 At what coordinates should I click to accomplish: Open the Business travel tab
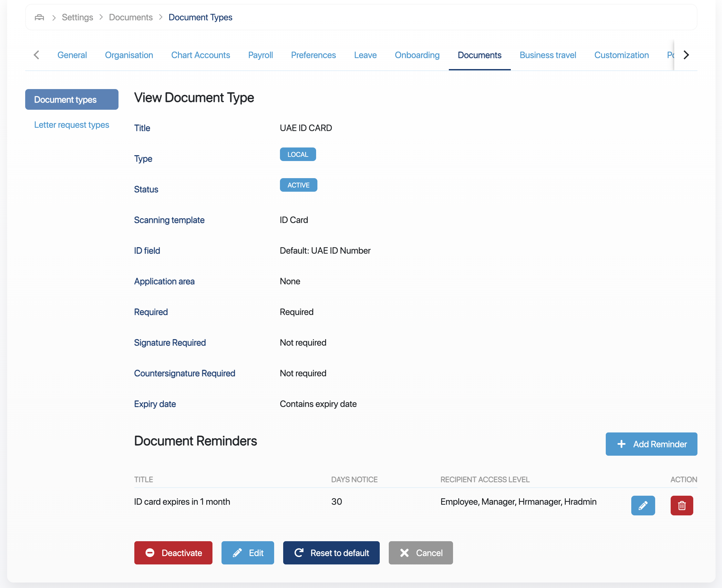click(x=548, y=55)
